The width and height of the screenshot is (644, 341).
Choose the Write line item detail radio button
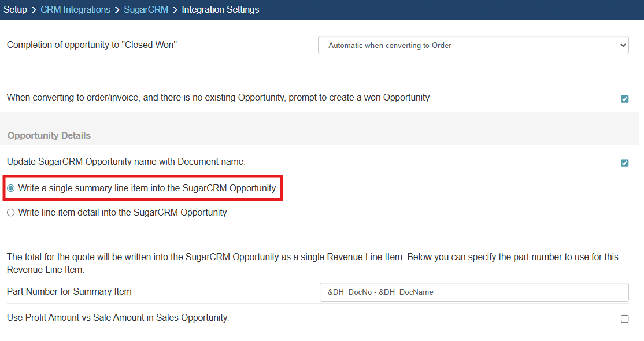[x=11, y=213]
